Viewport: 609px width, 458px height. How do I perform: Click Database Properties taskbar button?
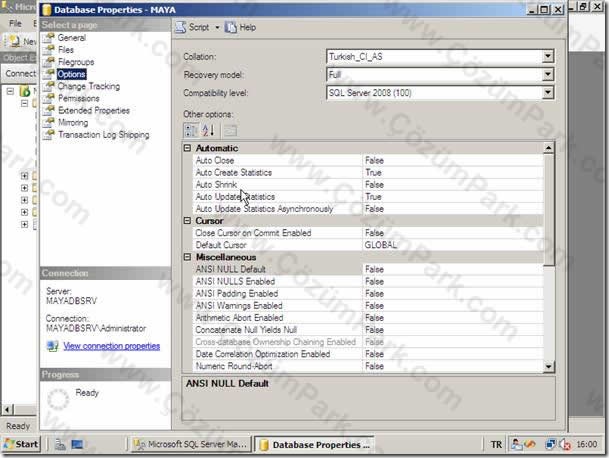(x=314, y=444)
